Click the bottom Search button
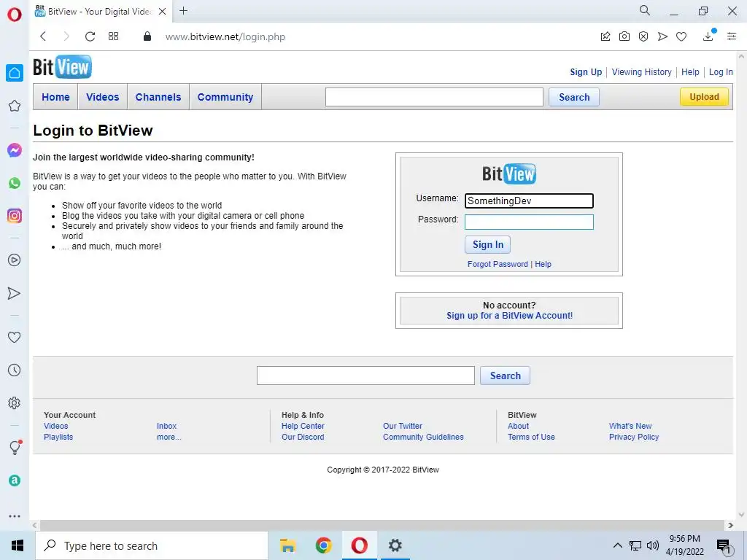 (505, 376)
